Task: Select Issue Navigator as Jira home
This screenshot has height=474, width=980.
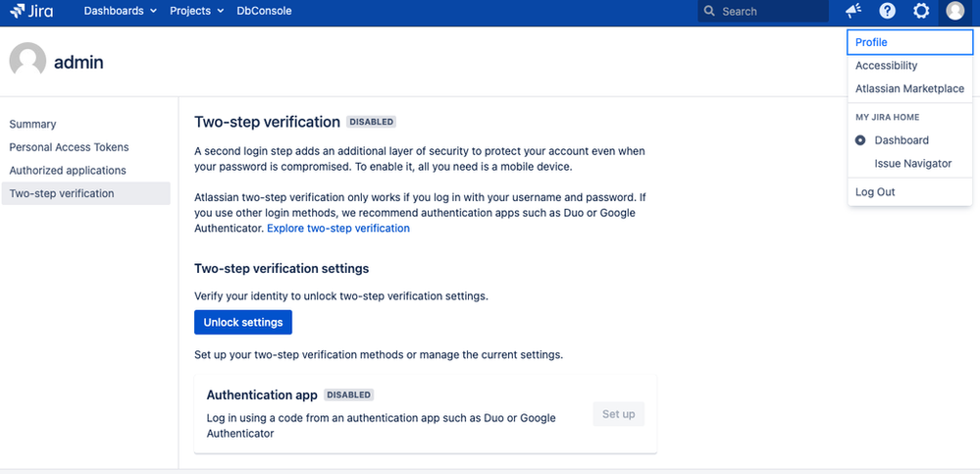Action: click(x=912, y=164)
